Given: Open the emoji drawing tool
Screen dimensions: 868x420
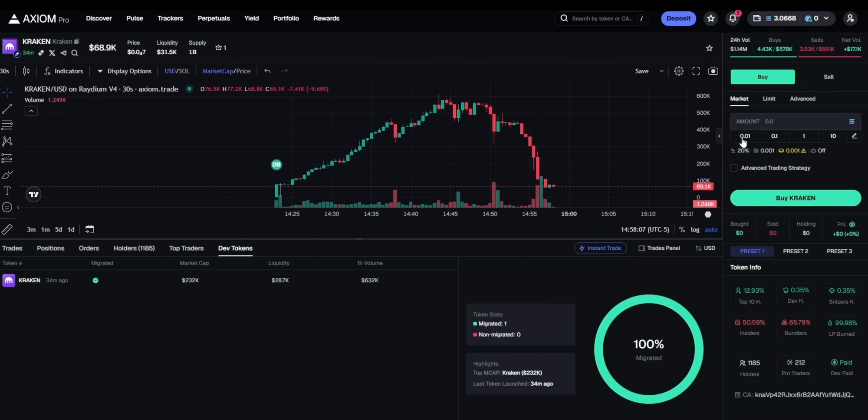Looking at the screenshot, I should [x=7, y=208].
